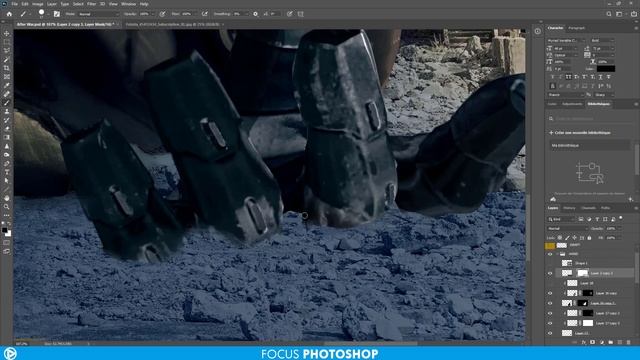Switch to the Channels tab
The width and height of the screenshot is (640, 360).
[588, 208]
